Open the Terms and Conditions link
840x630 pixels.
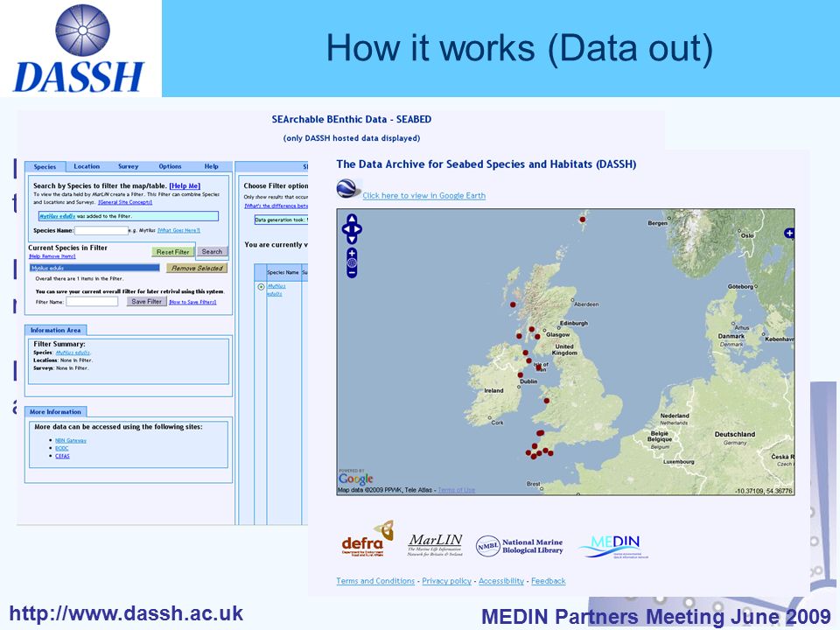point(375,581)
